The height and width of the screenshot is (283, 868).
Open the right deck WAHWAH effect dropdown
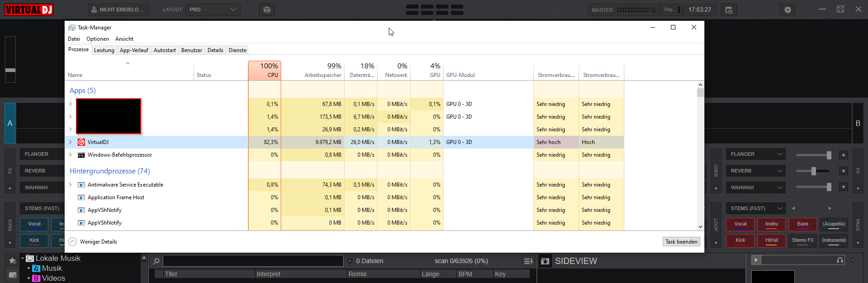point(755,187)
